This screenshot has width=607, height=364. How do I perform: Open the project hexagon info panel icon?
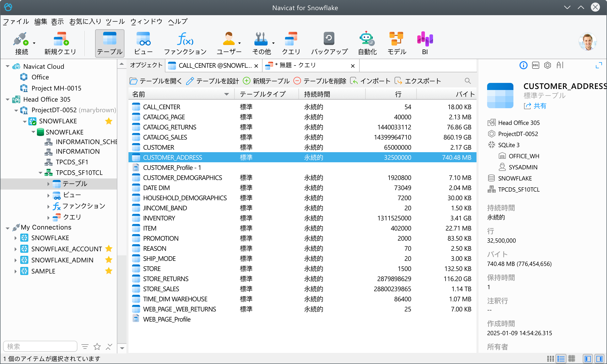tap(548, 65)
